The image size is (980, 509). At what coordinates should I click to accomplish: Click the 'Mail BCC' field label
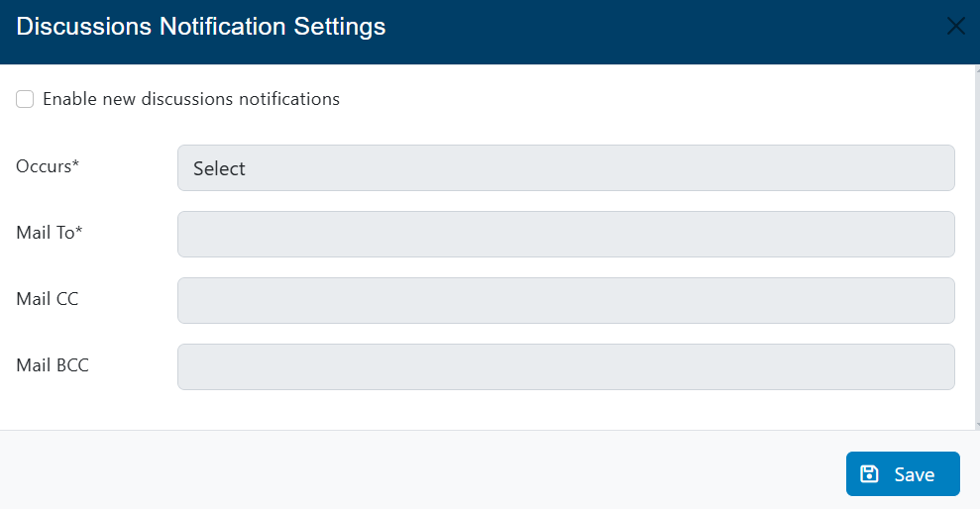click(x=53, y=365)
